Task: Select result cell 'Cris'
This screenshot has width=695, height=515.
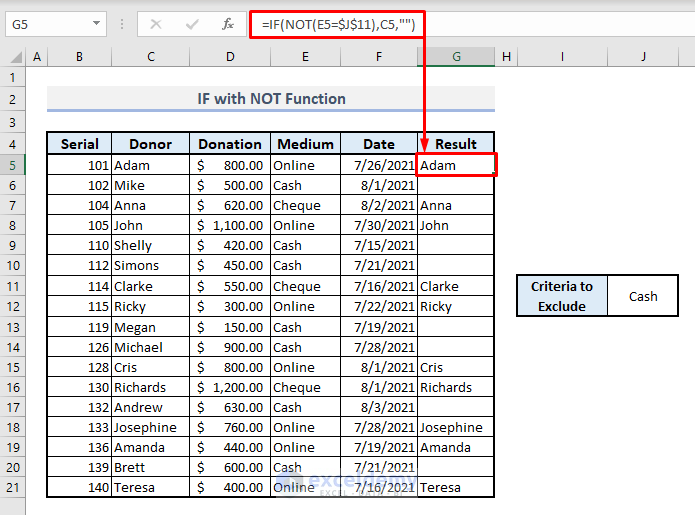Action: [x=456, y=367]
